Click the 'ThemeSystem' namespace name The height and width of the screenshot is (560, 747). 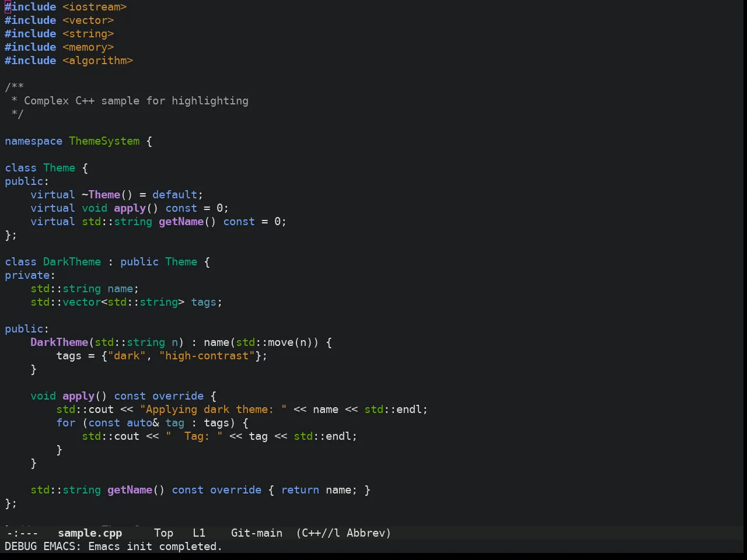point(104,141)
